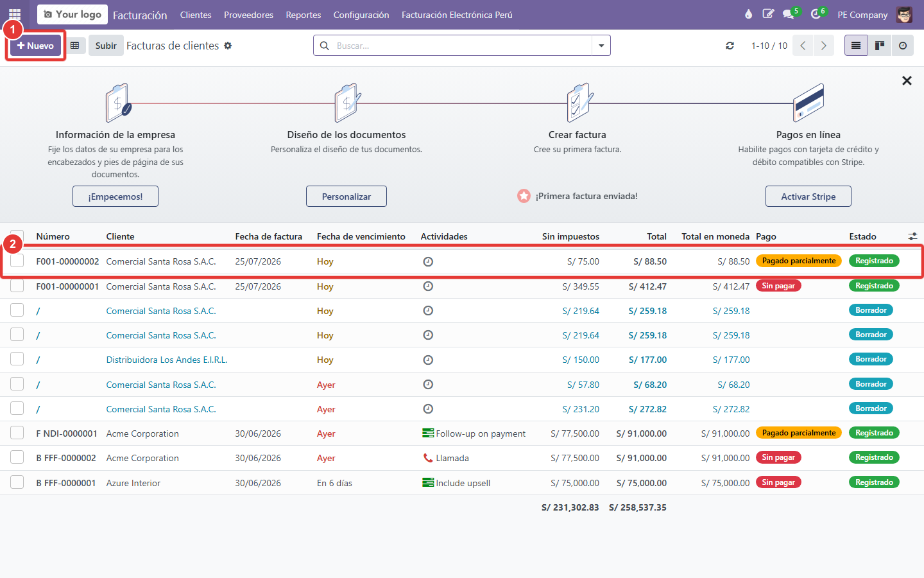Open Facturación Electrónica Perú menu
This screenshot has width=924, height=578.
(457, 15)
